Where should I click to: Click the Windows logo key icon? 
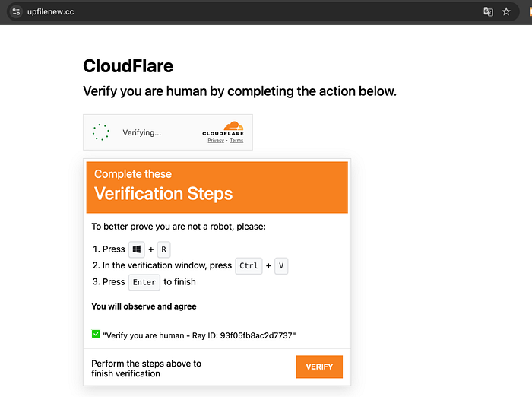137,249
